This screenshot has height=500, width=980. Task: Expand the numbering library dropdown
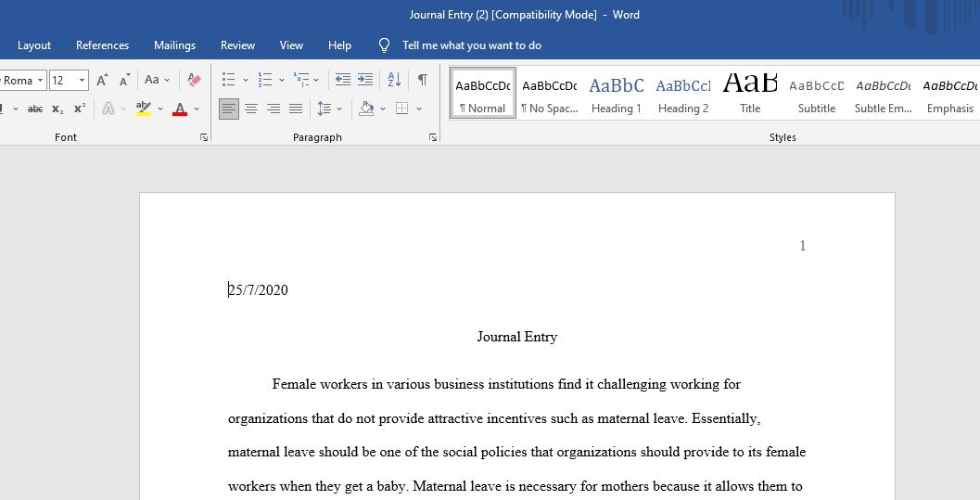pyautogui.click(x=282, y=80)
